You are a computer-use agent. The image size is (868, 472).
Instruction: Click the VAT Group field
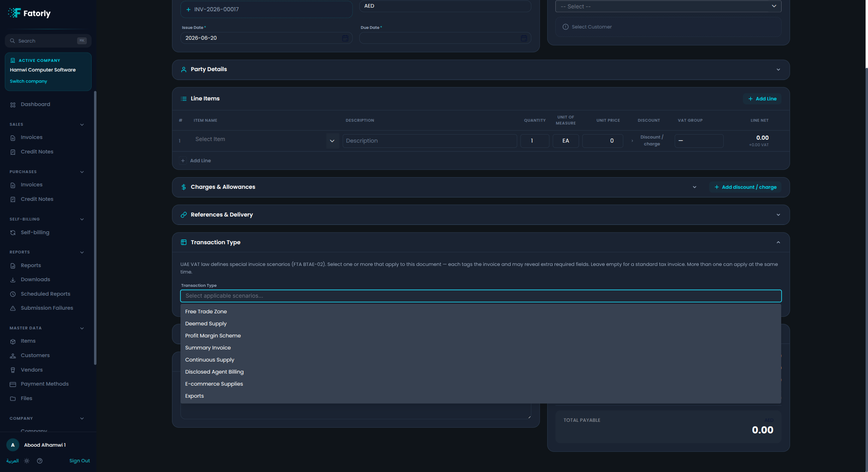pyautogui.click(x=699, y=141)
